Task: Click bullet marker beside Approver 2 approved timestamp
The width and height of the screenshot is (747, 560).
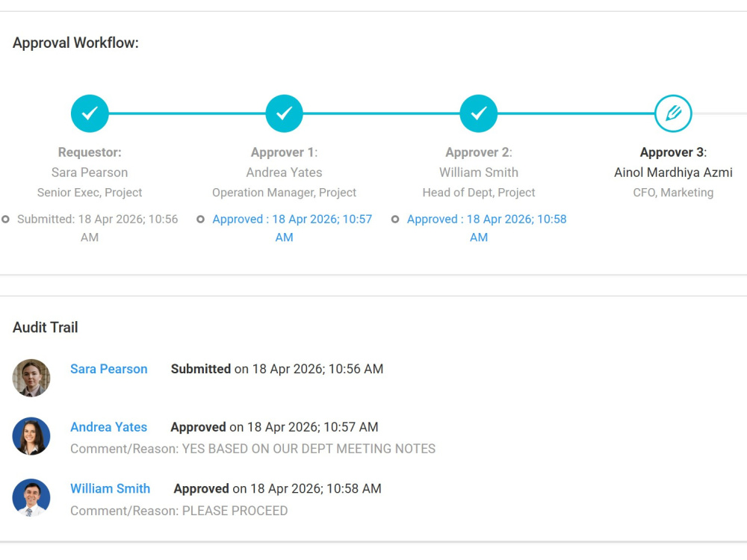Action: (395, 220)
